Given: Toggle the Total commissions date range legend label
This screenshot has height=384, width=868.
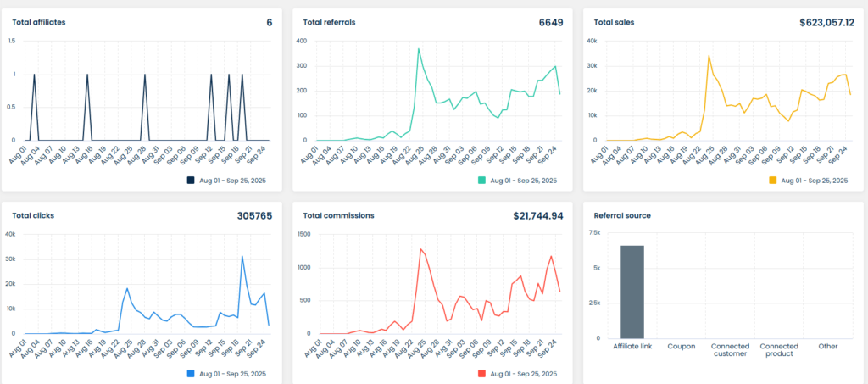Looking at the screenshot, I should pos(524,373).
